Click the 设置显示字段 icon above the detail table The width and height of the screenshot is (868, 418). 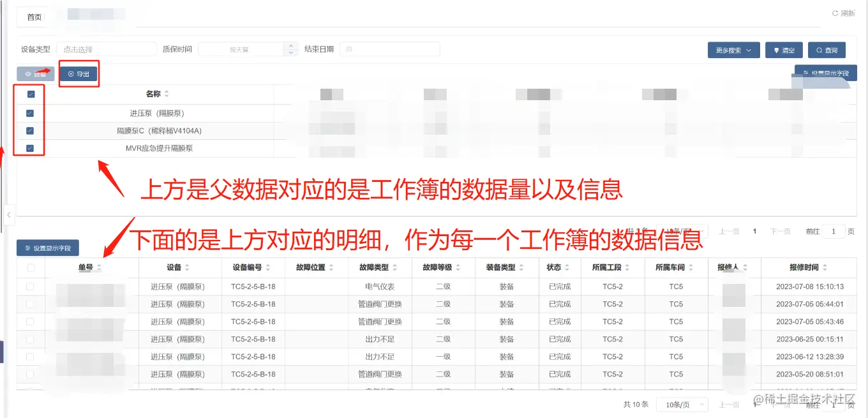coord(28,248)
